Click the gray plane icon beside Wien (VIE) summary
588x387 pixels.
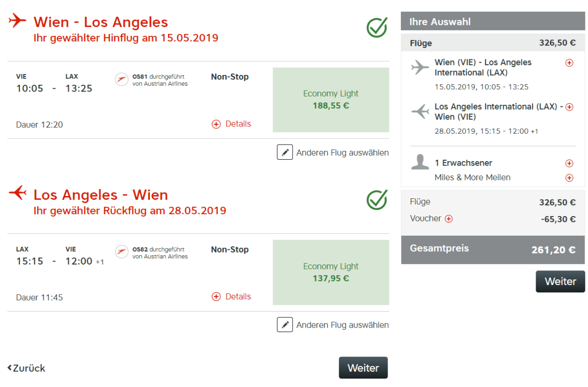click(420, 67)
